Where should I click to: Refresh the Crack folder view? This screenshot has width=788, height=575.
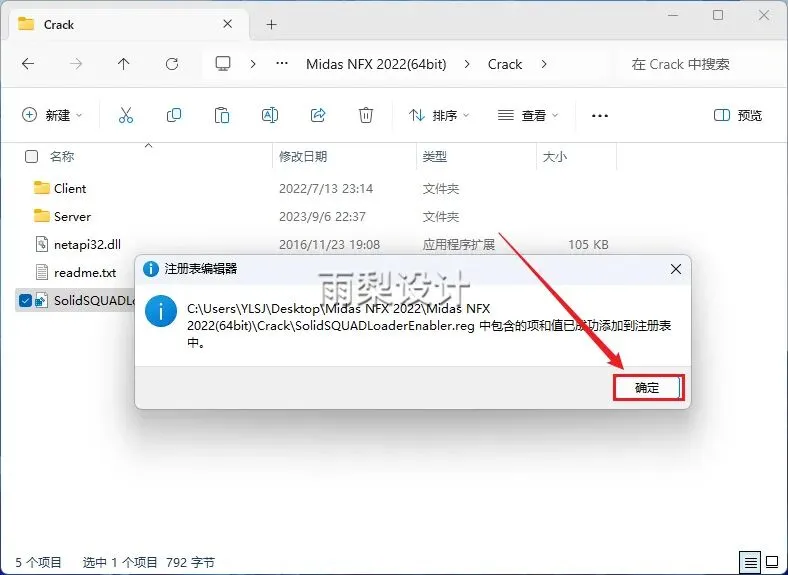(x=172, y=64)
